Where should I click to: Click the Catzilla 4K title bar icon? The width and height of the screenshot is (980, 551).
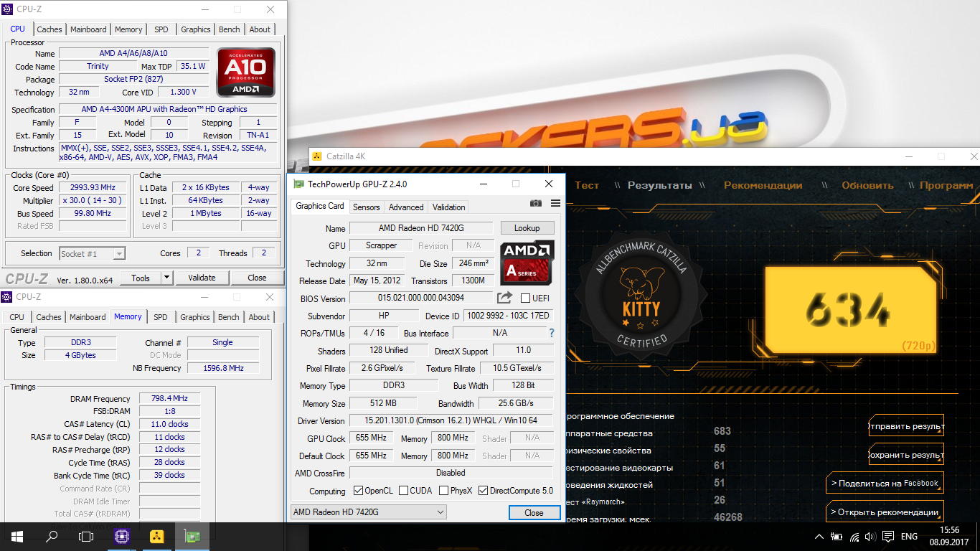(317, 156)
